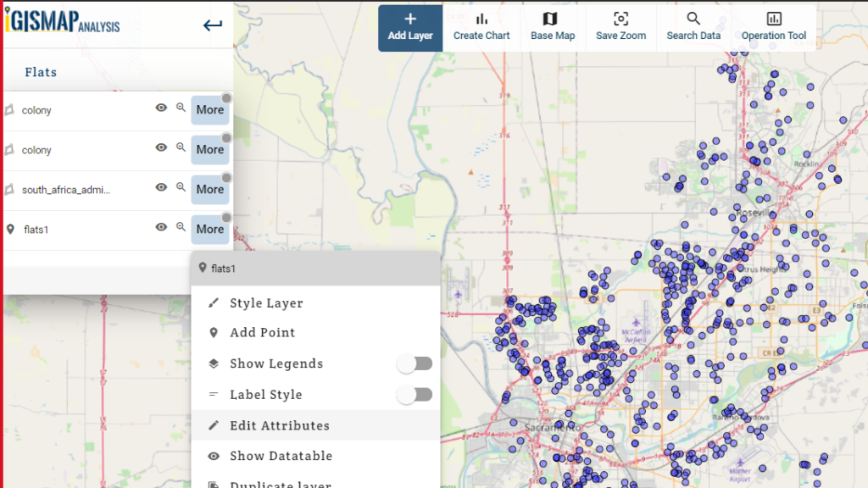Enable the Show Legends toggle
Viewport: 868px width, 488px height.
click(415, 363)
